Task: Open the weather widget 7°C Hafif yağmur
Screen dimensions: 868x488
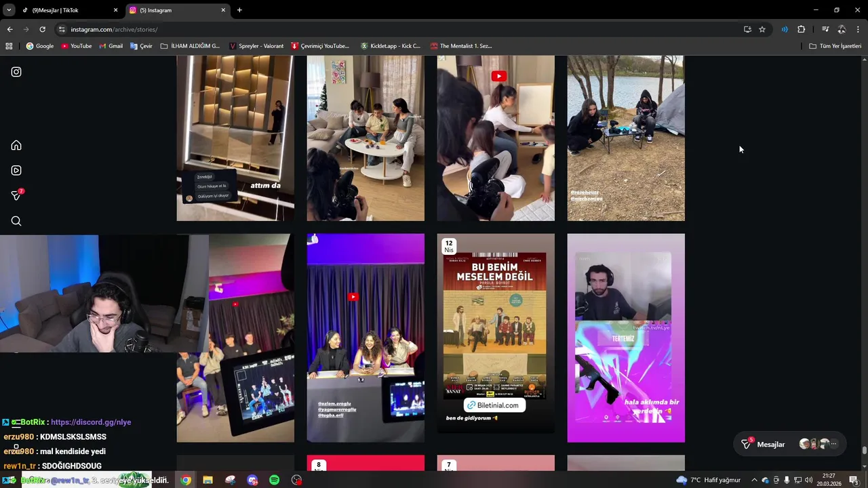Action: tap(709, 480)
